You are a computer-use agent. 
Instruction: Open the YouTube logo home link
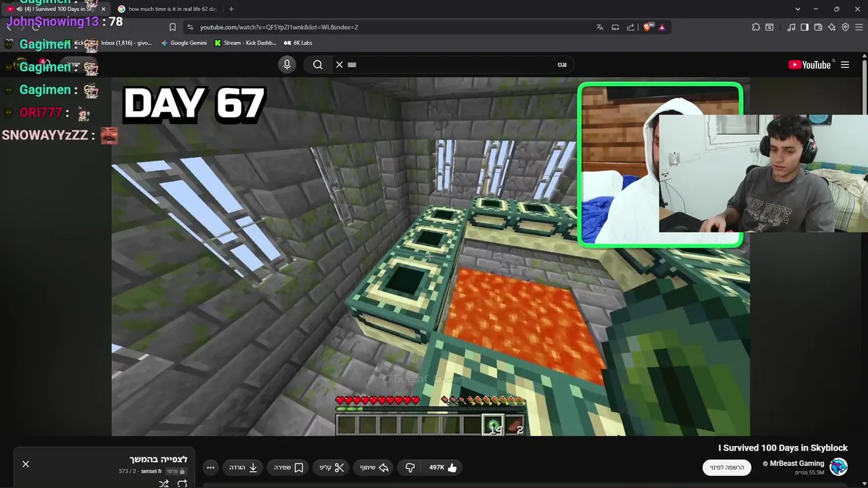coord(810,64)
